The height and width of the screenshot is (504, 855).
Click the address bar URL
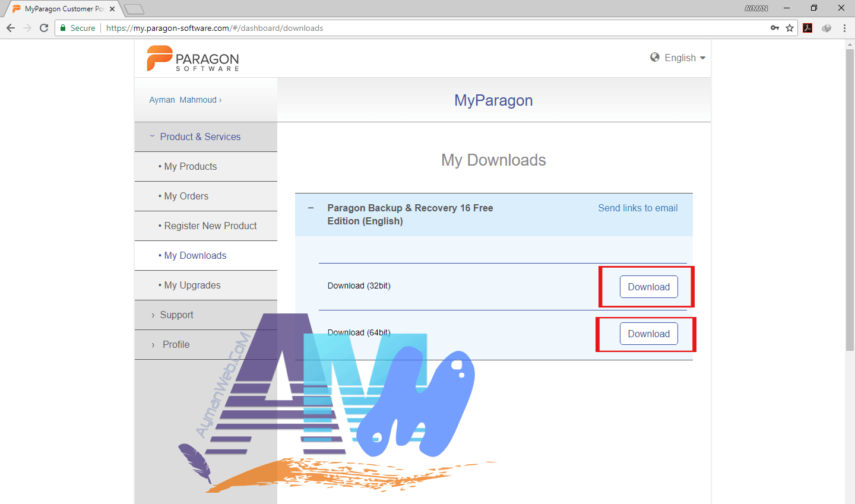pyautogui.click(x=215, y=28)
